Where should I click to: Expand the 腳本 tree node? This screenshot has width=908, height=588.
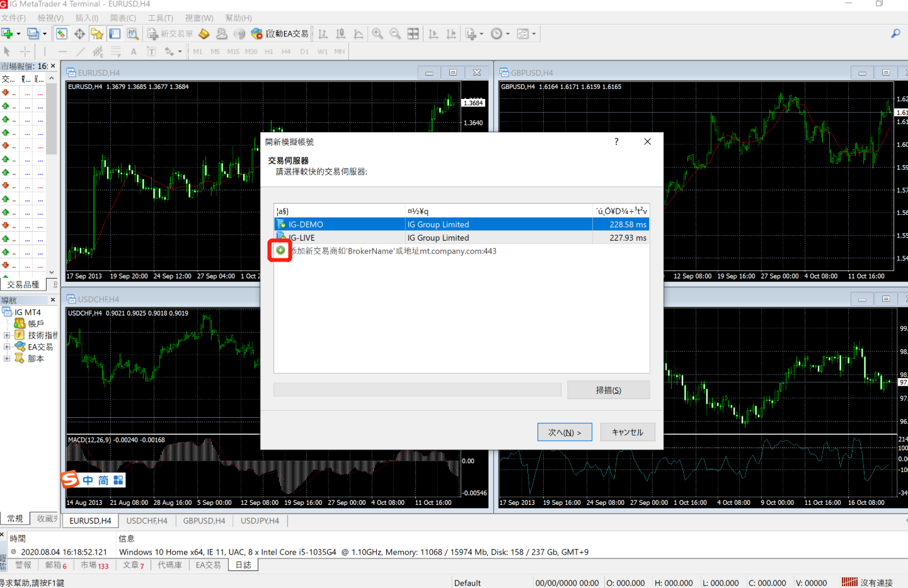pyautogui.click(x=7, y=358)
